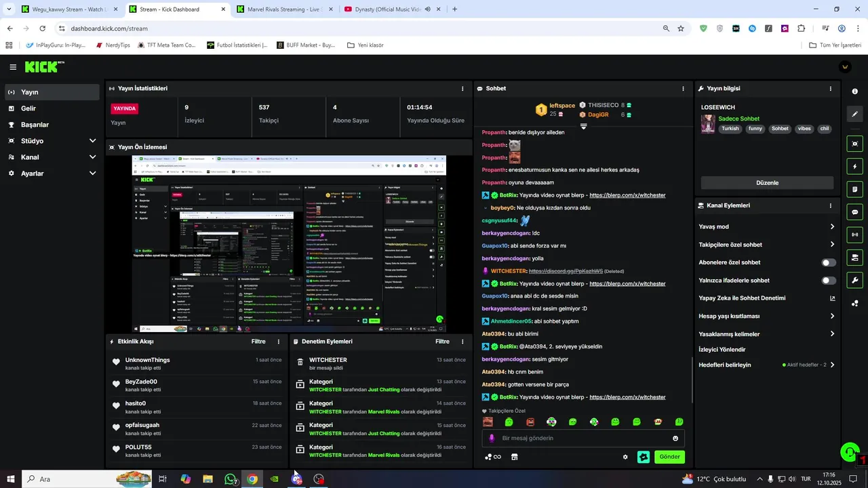This screenshot has height=488, width=868.
Task: Open Etkinlik Akışı three-dot menu
Action: pos(278,342)
